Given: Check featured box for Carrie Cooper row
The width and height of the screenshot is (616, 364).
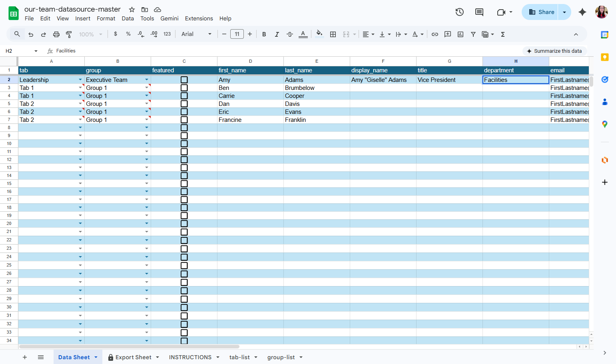Looking at the screenshot, I should click(184, 96).
